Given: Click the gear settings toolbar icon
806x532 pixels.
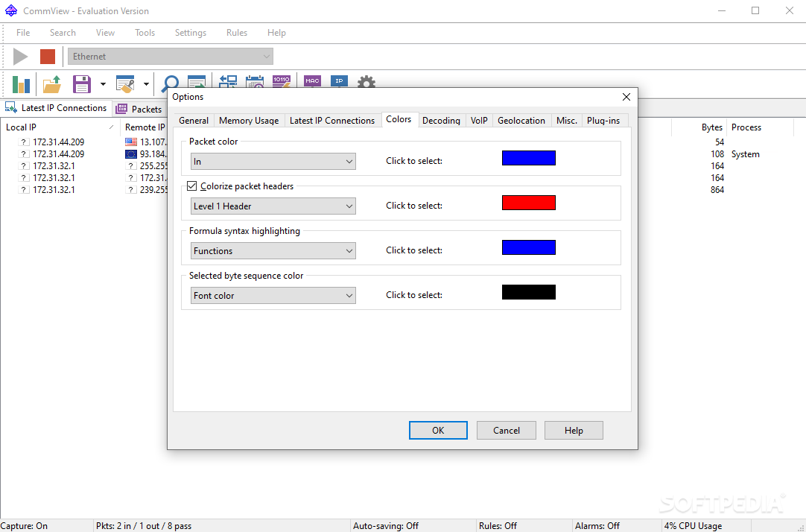Looking at the screenshot, I should pyautogui.click(x=366, y=82).
